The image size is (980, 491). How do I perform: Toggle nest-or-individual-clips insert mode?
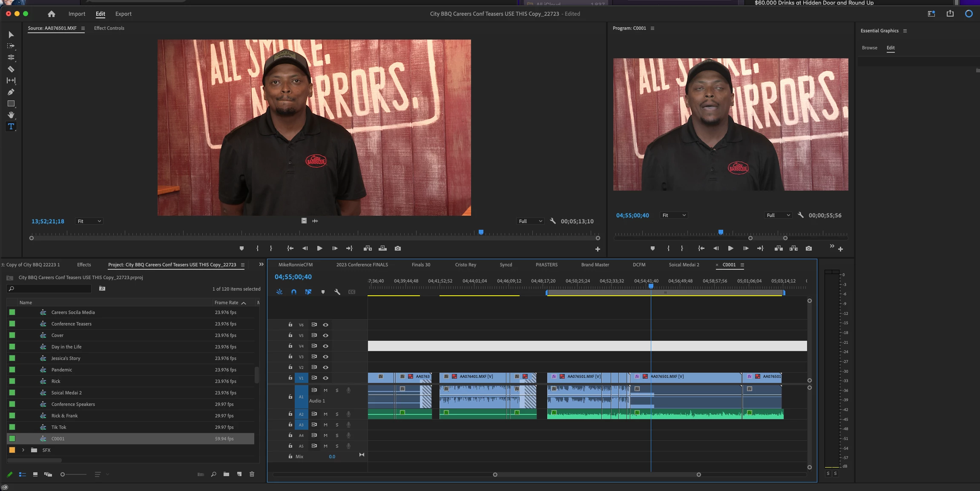point(279,292)
